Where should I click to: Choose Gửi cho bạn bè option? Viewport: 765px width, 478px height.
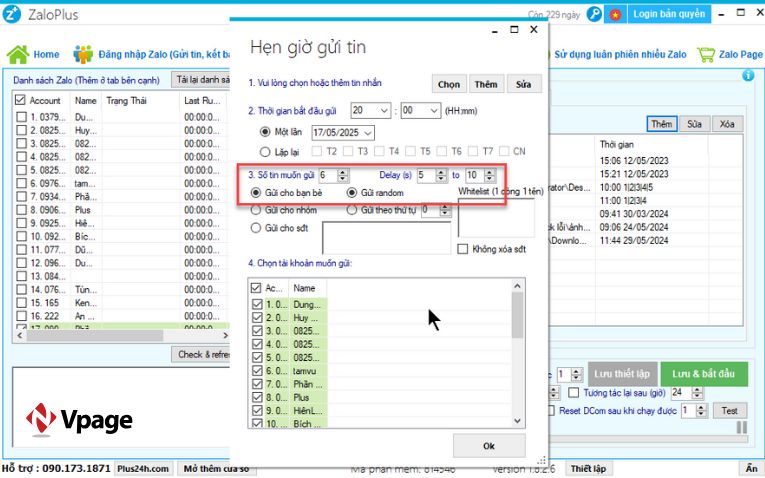[x=256, y=193]
